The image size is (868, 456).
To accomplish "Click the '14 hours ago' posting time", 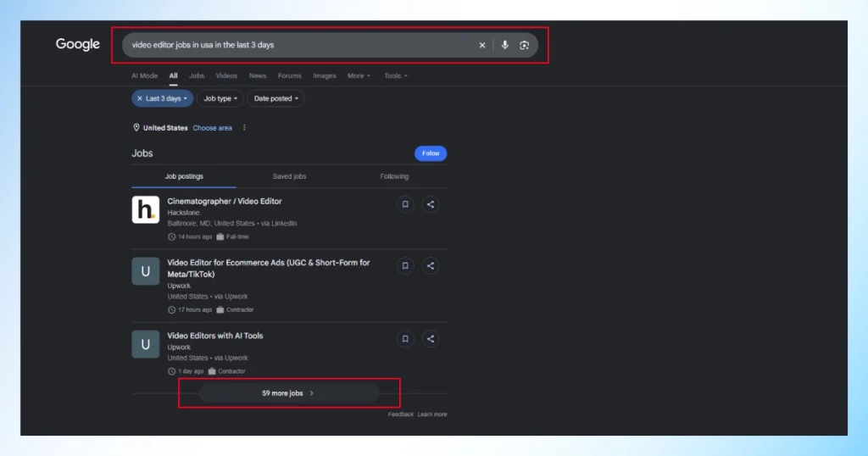I will [194, 236].
